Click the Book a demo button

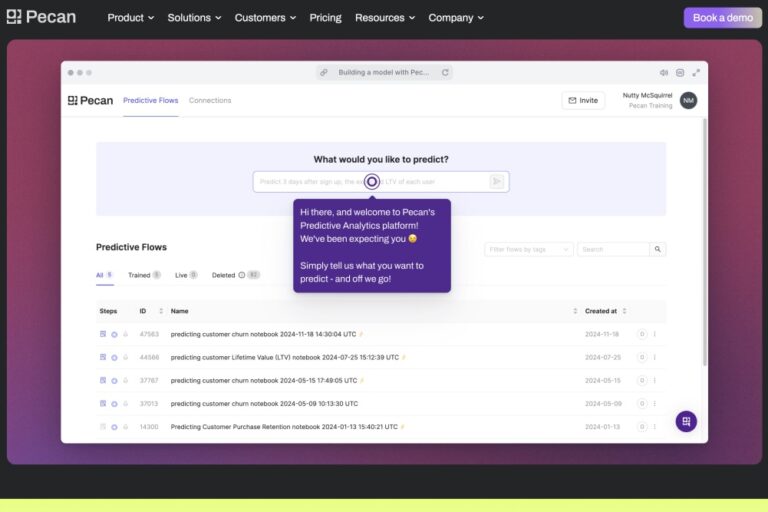pos(722,18)
